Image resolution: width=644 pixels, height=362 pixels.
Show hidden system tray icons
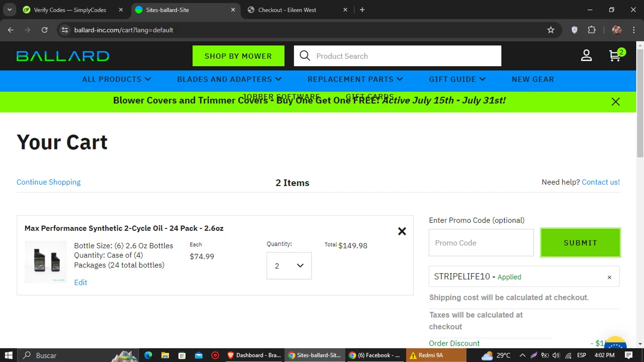coord(522,355)
